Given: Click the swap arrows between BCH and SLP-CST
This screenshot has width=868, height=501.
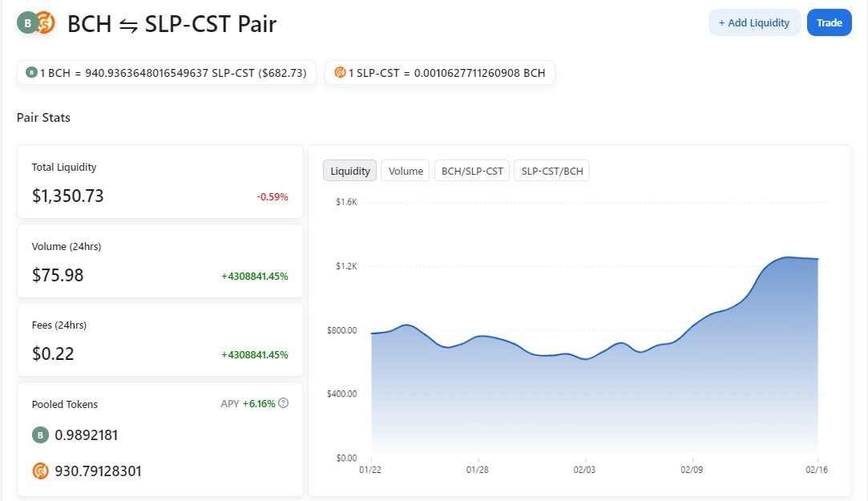Looking at the screenshot, I should click(x=128, y=26).
